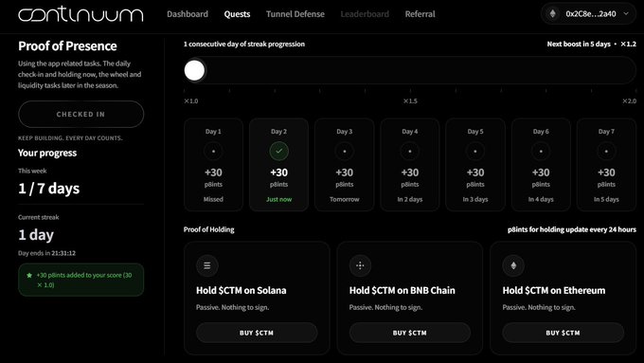This screenshot has width=644, height=363.
Task: Click 'In 4 days' on the Day 6 card
Action: coord(541,199)
